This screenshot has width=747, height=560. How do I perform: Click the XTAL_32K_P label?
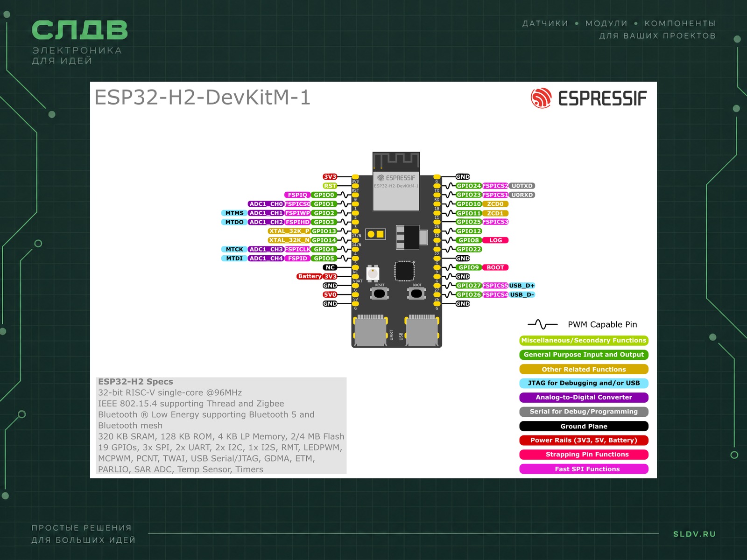289,231
